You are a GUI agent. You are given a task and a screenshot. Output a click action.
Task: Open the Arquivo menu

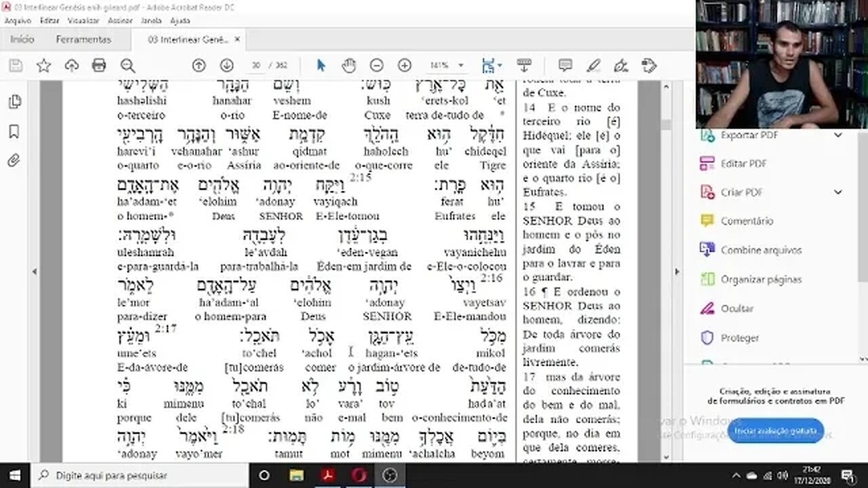click(18, 21)
